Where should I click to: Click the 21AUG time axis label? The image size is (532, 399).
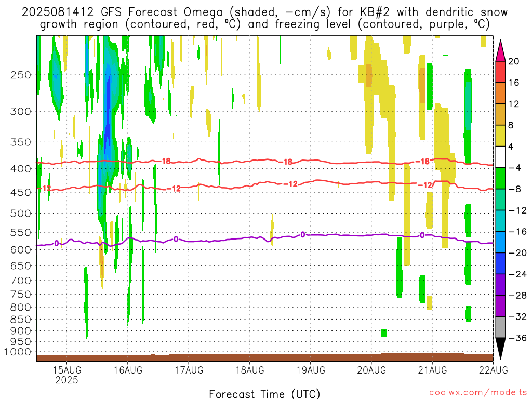click(432, 370)
